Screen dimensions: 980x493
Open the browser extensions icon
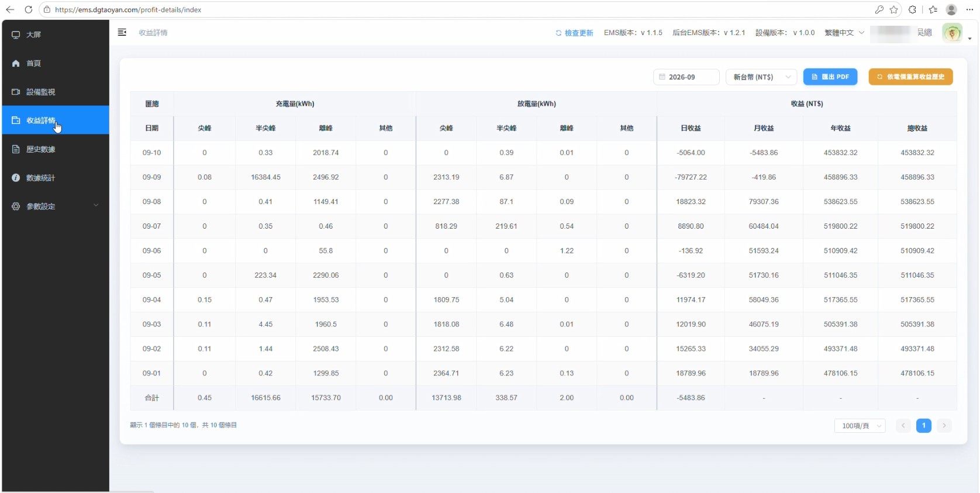[912, 9]
